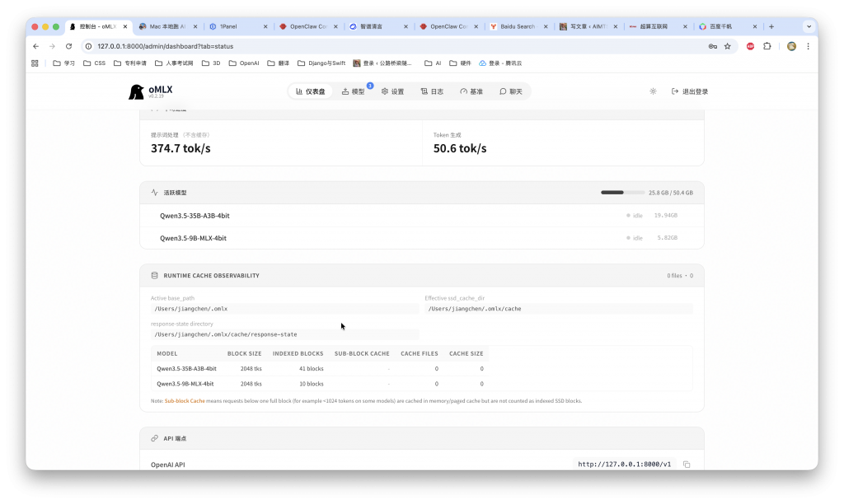This screenshot has height=504, width=844.
Task: Click the password key icon in address bar
Action: [x=712, y=46]
